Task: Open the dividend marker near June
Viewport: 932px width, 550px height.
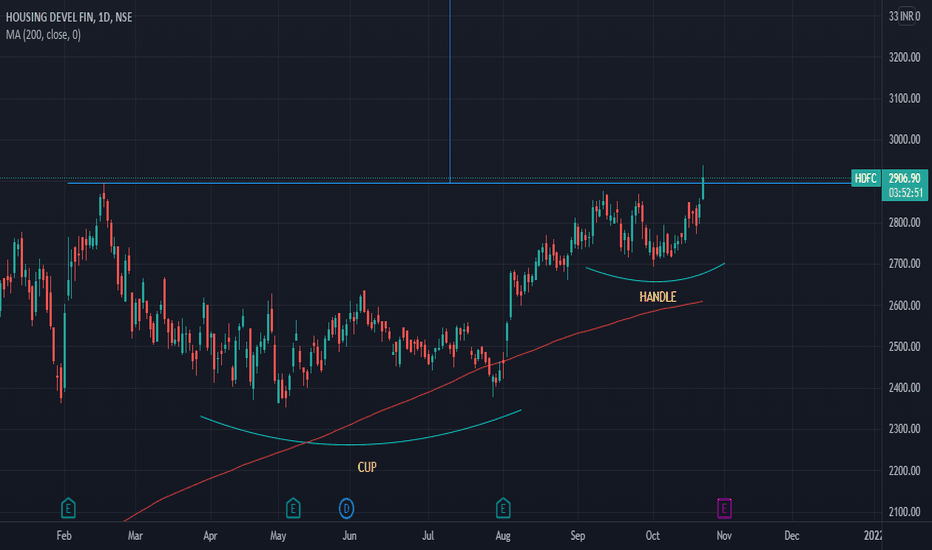Action: tap(347, 508)
